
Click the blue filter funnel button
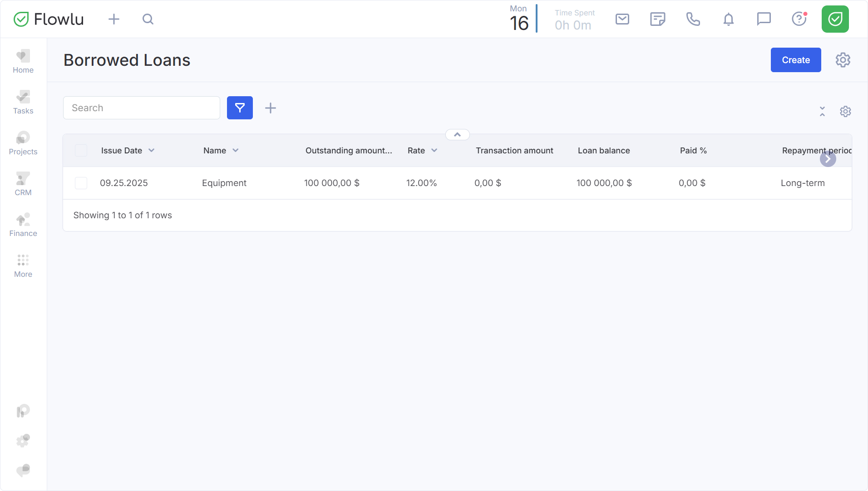coord(240,108)
